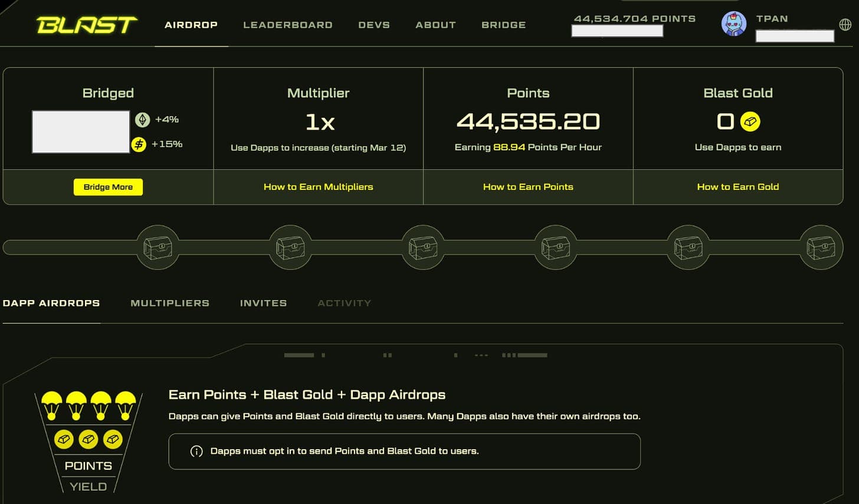Open How to Earn Multipliers link
The image size is (859, 504).
[319, 187]
